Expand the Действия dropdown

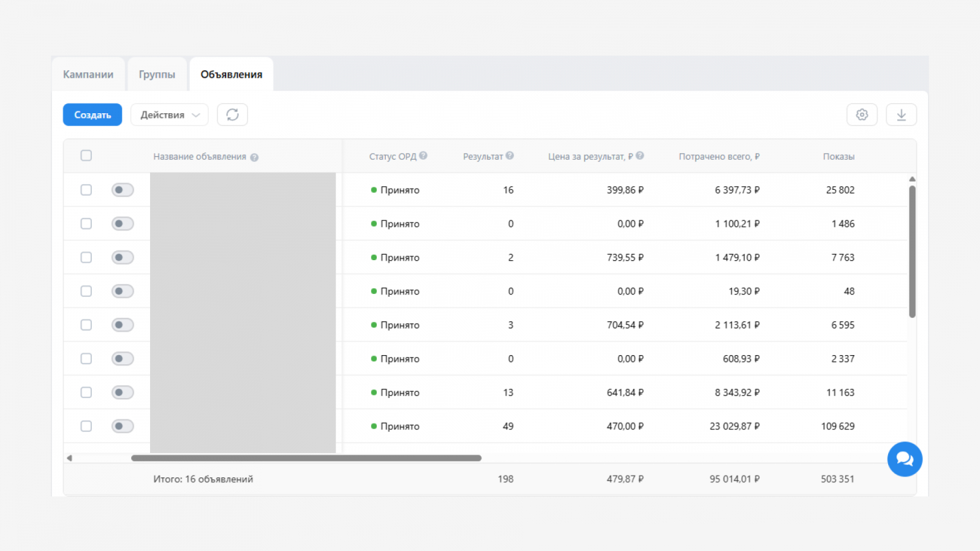170,114
